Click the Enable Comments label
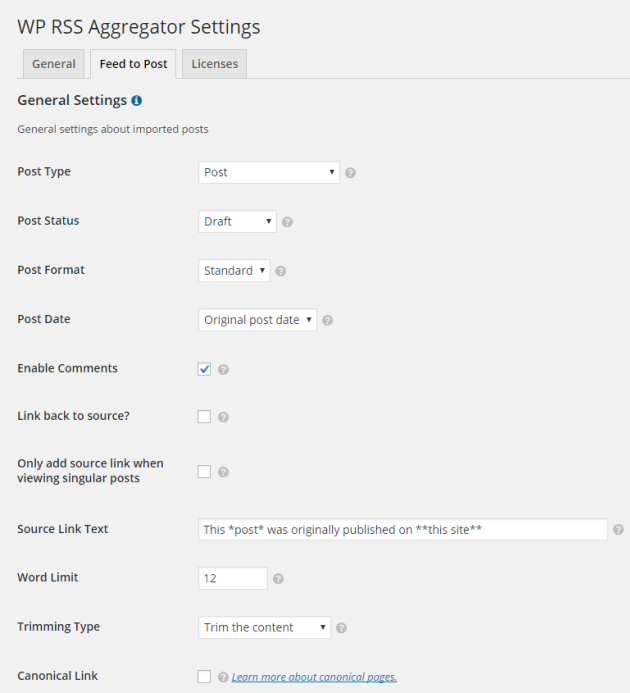 (67, 368)
